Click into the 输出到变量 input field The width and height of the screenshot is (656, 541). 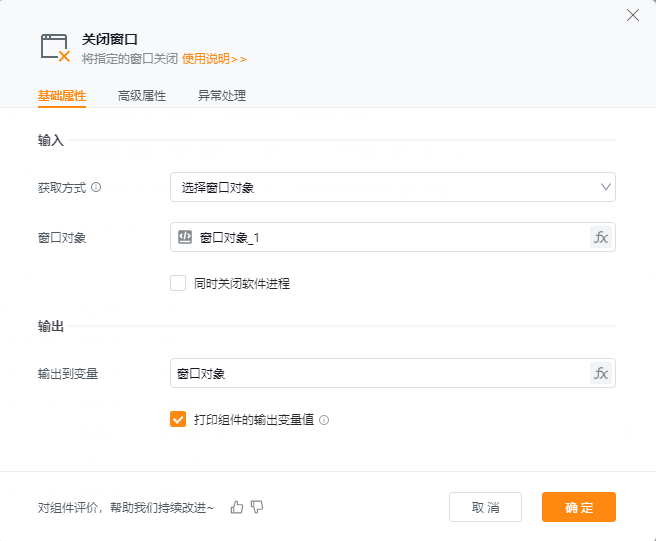point(380,373)
